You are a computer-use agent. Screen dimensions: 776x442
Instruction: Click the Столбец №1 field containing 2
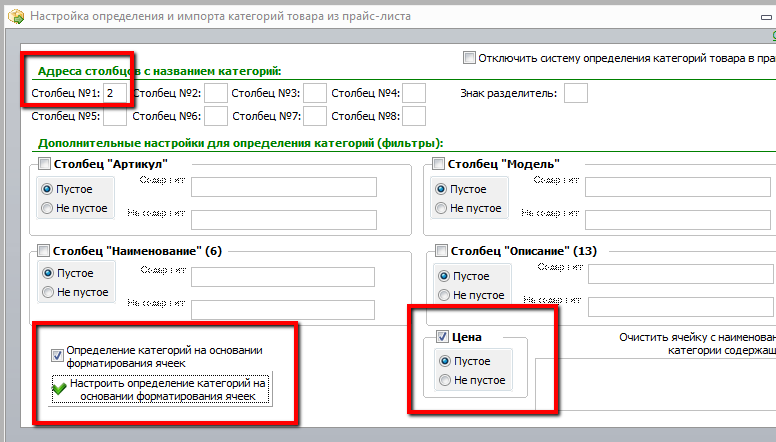point(115,93)
